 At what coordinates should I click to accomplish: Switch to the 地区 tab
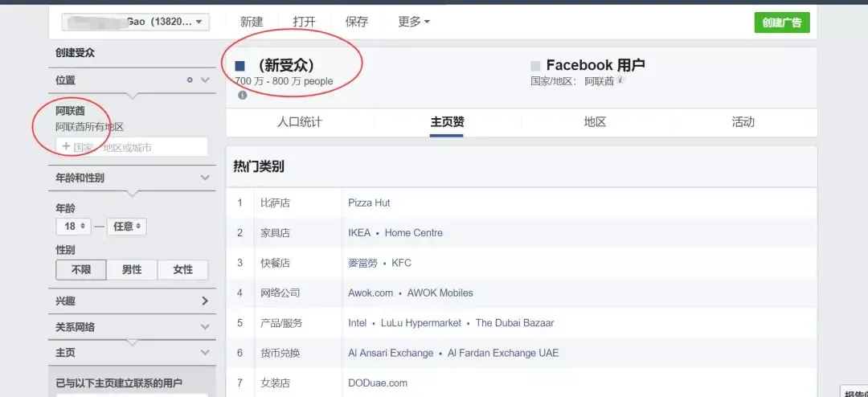click(595, 122)
